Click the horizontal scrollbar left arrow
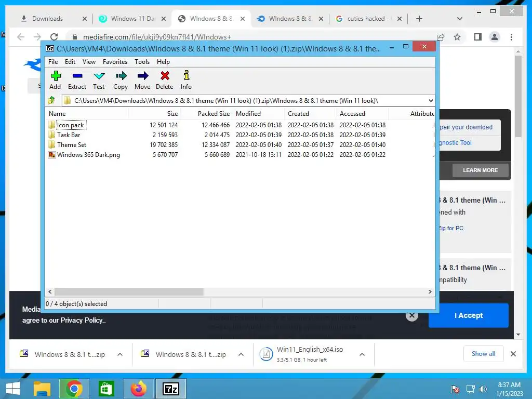The width and height of the screenshot is (532, 399). point(50,292)
